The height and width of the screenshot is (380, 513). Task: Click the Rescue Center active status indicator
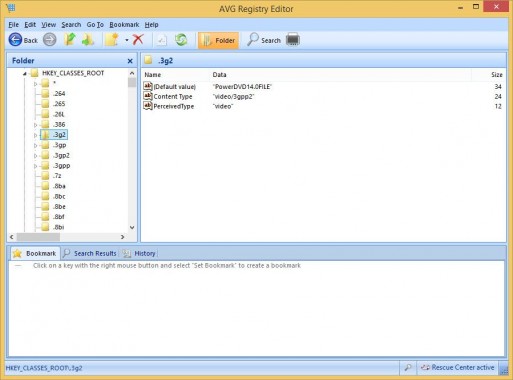(457, 367)
